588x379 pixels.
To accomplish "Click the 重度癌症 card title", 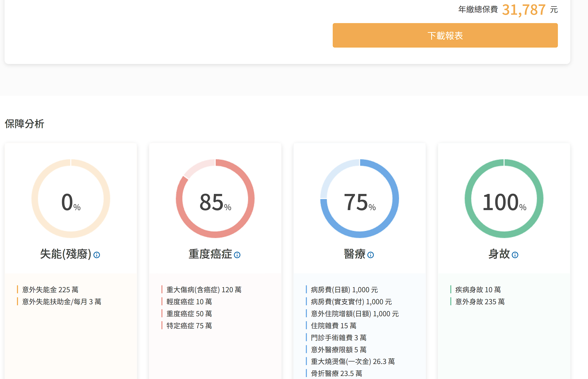I will pyautogui.click(x=210, y=254).
